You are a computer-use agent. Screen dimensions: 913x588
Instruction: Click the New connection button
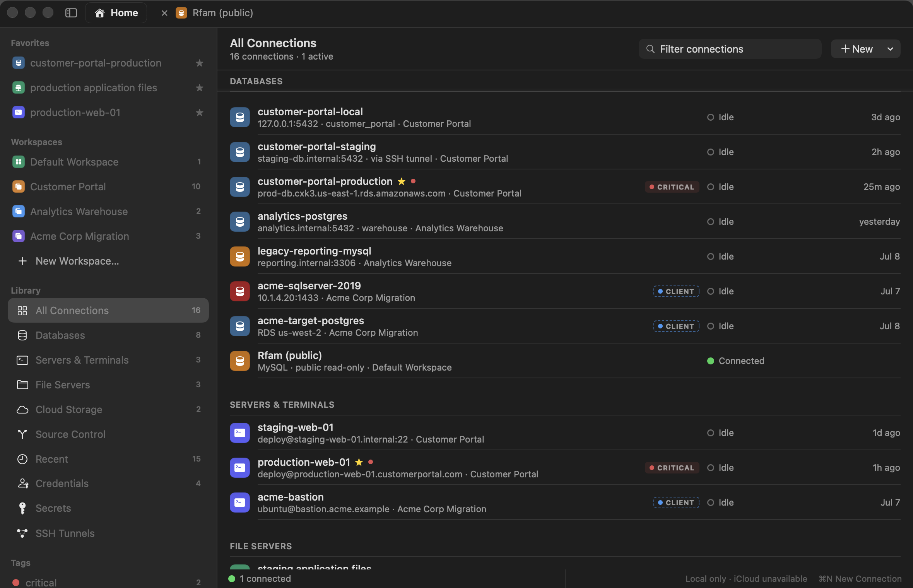(x=857, y=49)
